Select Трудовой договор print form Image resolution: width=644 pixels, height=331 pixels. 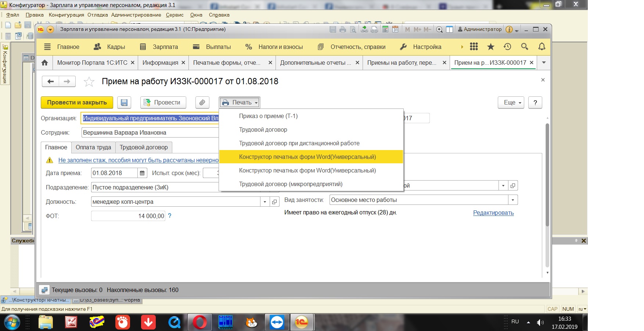(311, 129)
